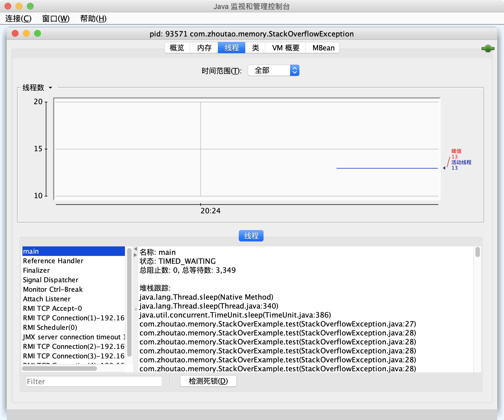This screenshot has width=504, height=420.
Task: Open the 窗口(W) menu
Action: click(56, 18)
